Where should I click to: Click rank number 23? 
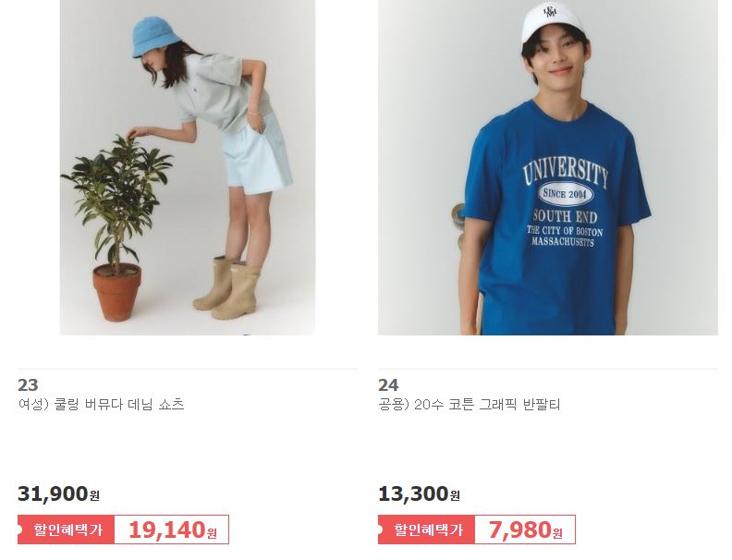28,385
